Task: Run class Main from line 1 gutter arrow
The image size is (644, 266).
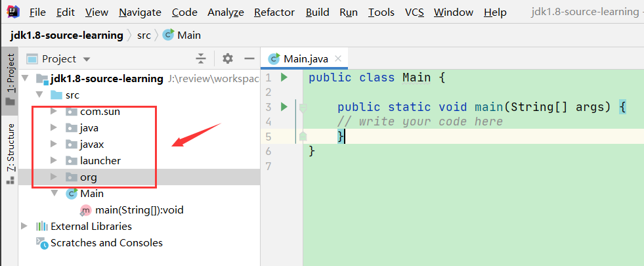Action: (284, 77)
